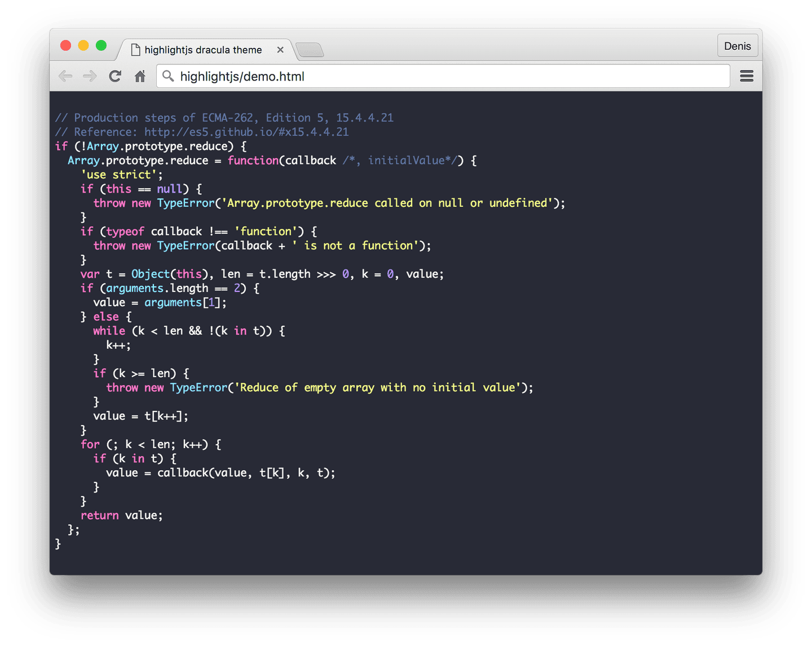Click the red close window control
Viewport: 812px width, 646px height.
(66, 45)
